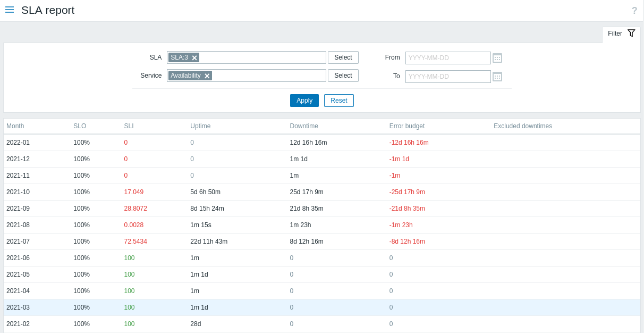Open calendar picker for From date

point(497,58)
